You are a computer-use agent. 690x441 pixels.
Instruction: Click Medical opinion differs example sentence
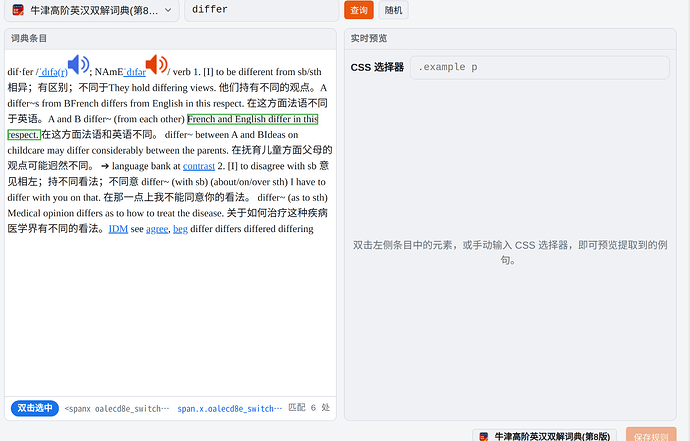116,213
